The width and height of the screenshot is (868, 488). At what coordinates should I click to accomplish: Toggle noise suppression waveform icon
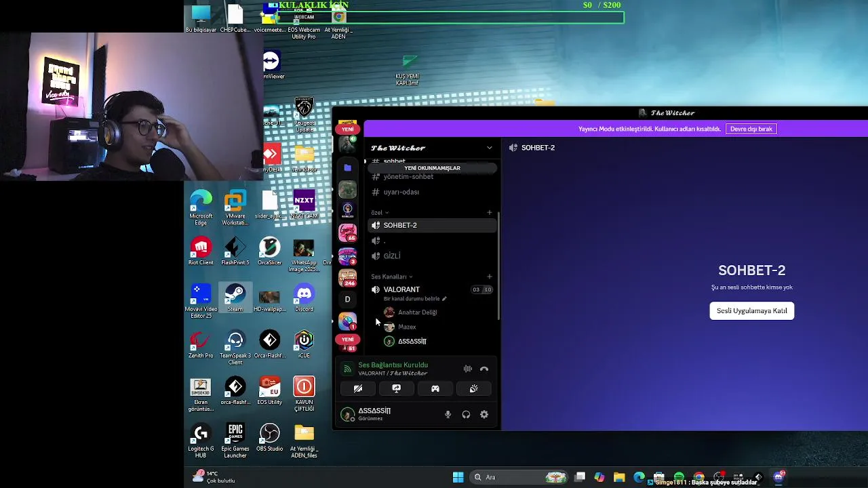468,369
